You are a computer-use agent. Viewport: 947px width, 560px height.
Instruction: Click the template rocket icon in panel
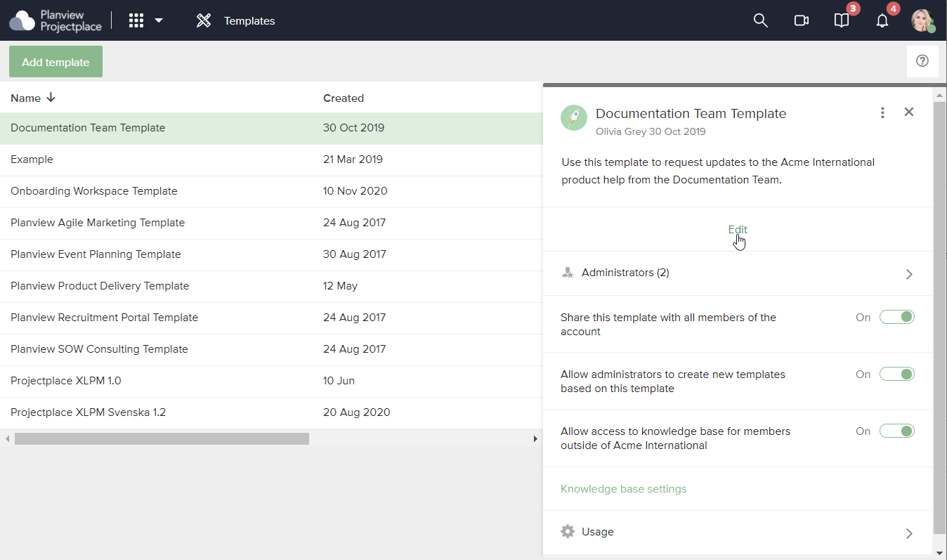pyautogui.click(x=574, y=117)
